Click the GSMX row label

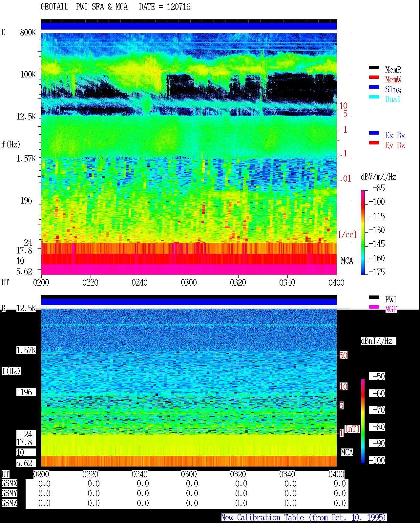[9, 484]
